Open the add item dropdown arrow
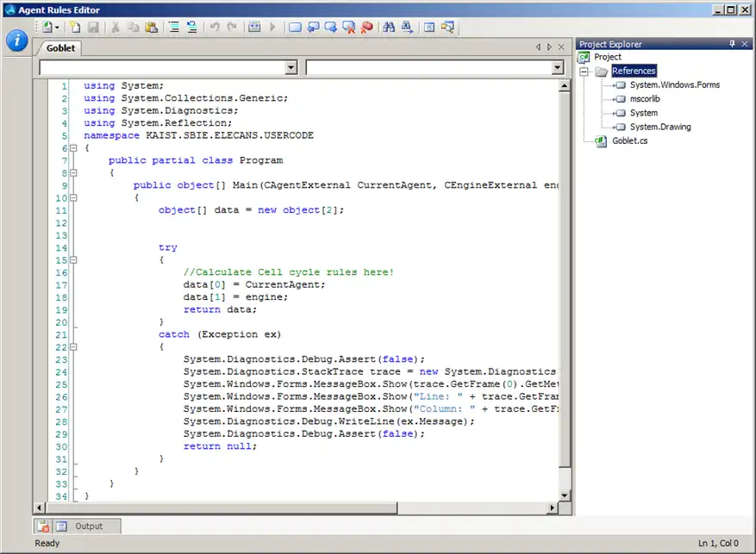756x554 pixels. pyautogui.click(x=57, y=28)
